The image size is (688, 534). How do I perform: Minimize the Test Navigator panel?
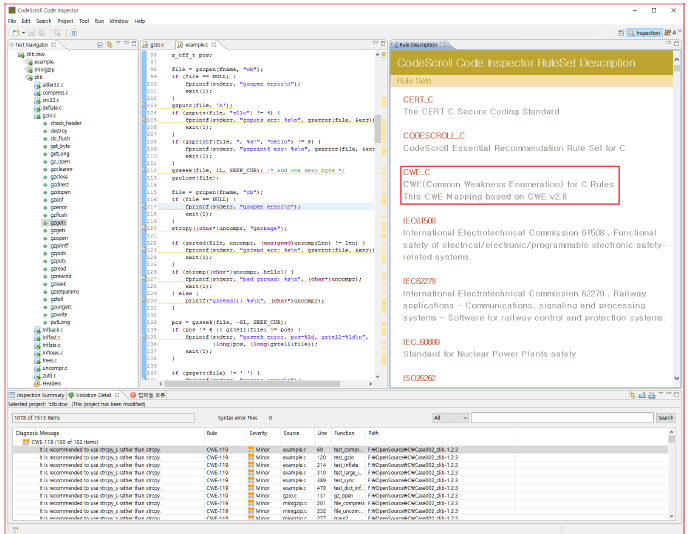tap(126, 43)
